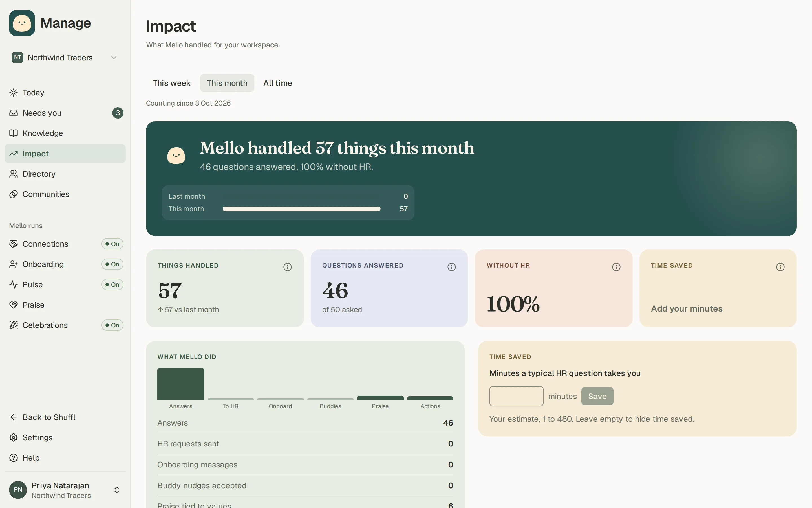Go Back to Shuffl
The width and height of the screenshot is (812, 508).
pos(65,417)
